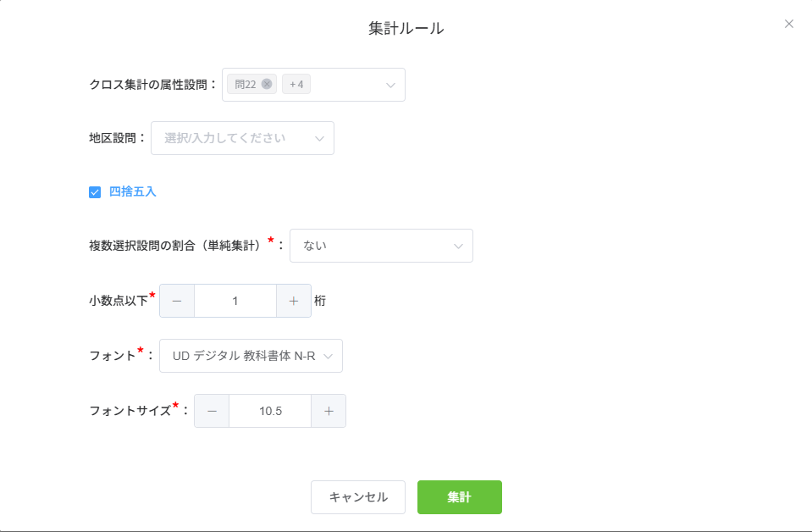The height and width of the screenshot is (532, 812).
Task: Close the 集計ルール dialog
Action: click(x=789, y=24)
